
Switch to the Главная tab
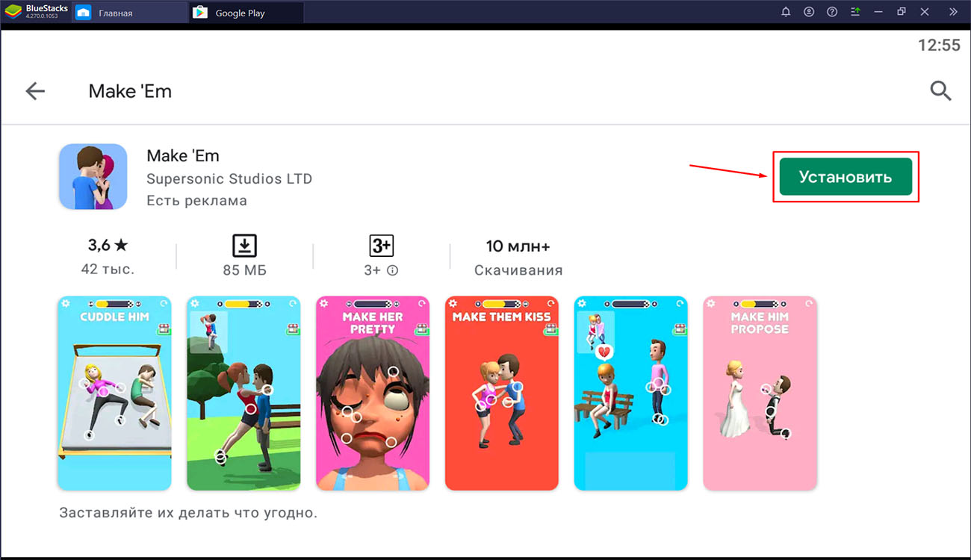130,13
